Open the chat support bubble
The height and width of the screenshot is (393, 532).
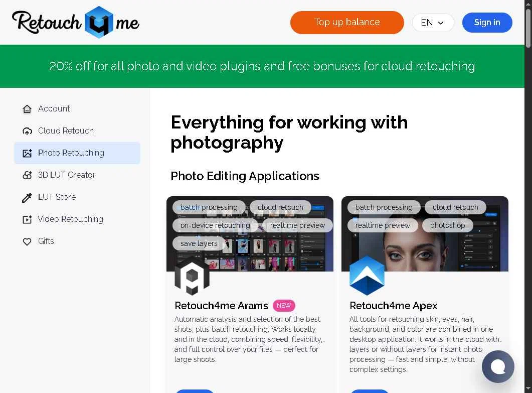tap(498, 366)
